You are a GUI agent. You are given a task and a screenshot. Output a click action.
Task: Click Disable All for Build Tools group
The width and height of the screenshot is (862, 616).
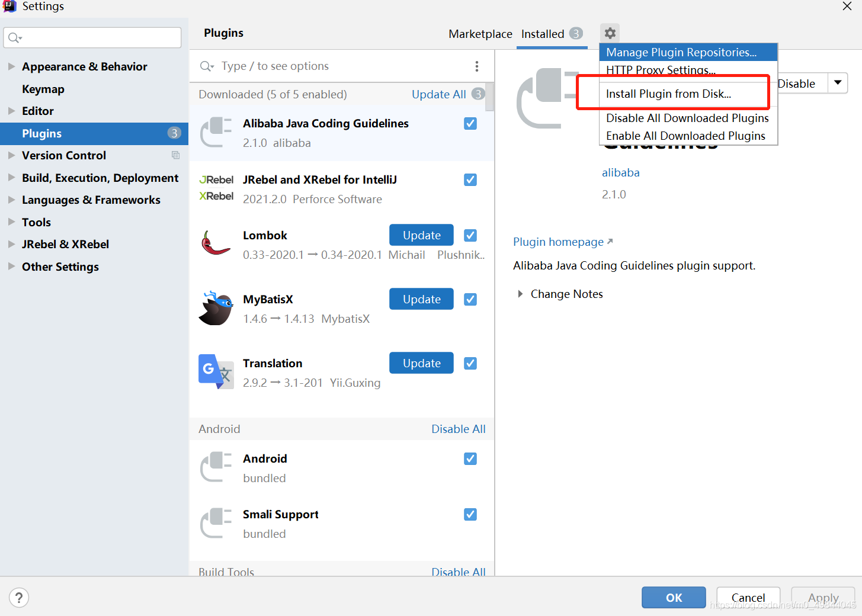459,571
